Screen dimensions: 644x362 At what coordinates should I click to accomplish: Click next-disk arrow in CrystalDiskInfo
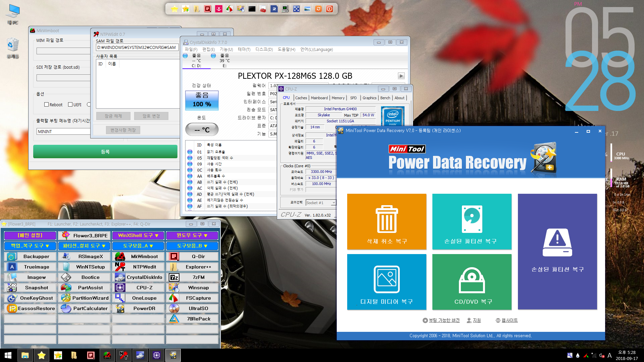401,76
